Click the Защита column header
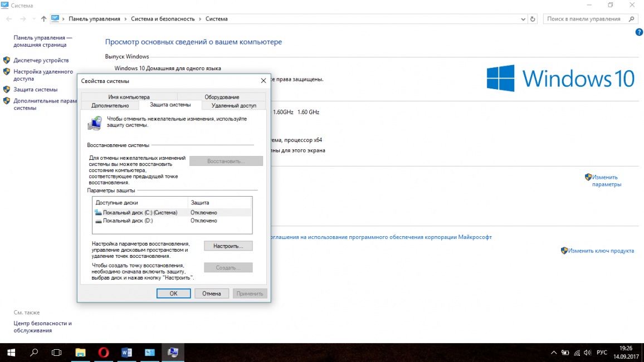Screen dimensions: 644x362 tap(219, 203)
